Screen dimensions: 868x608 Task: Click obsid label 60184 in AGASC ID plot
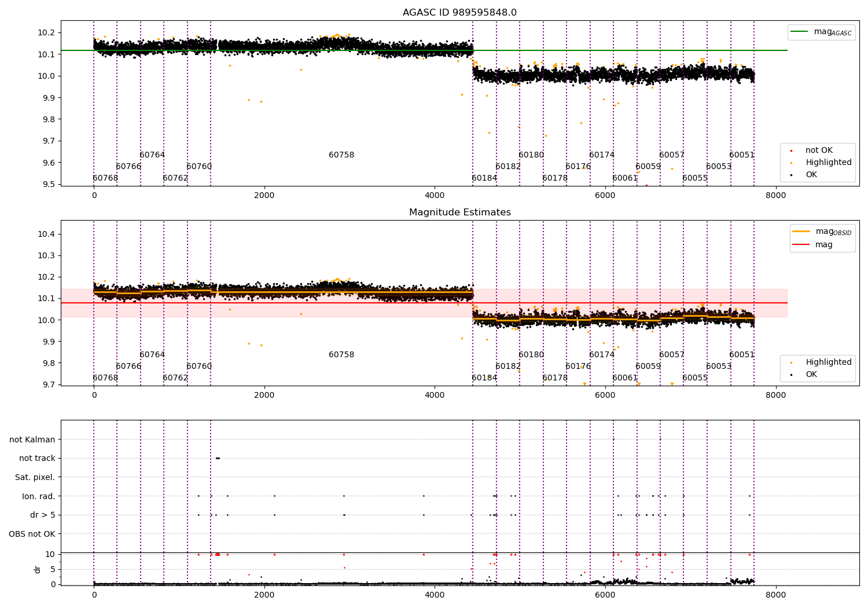coord(484,178)
